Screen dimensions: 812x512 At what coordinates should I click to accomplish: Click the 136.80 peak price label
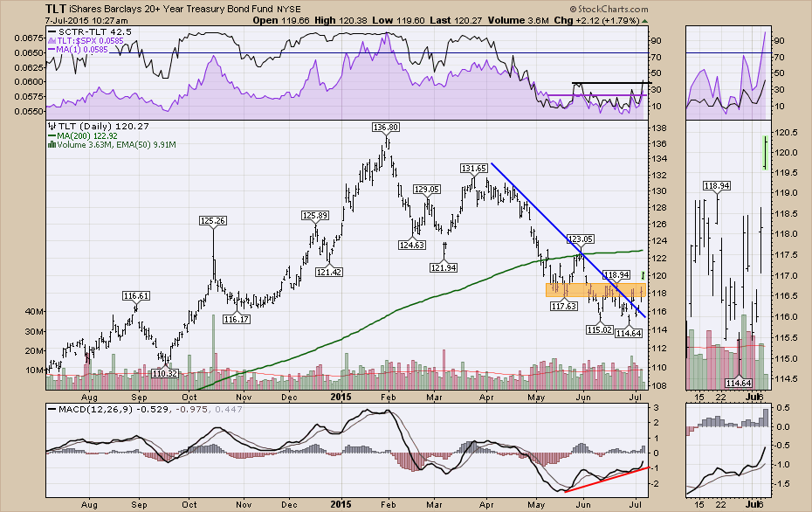pos(386,127)
